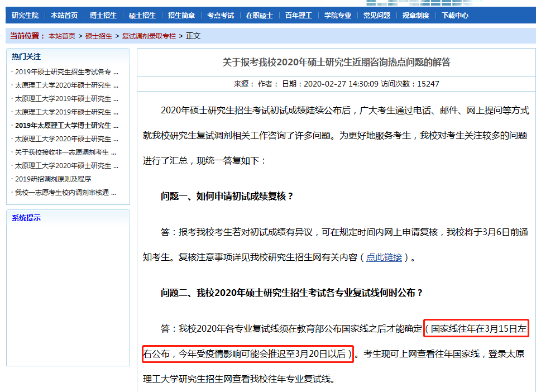Click 硕士招生 in the breadcrumb path

pyautogui.click(x=99, y=36)
